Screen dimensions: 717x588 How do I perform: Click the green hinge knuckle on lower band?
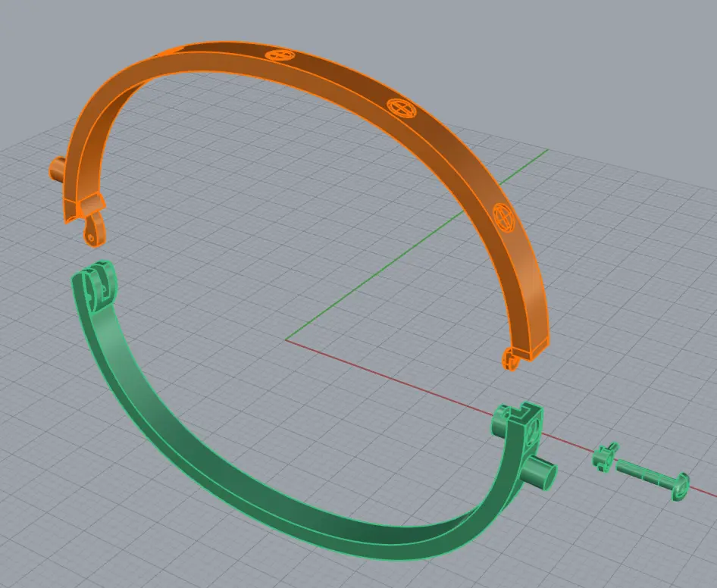pos(98,286)
